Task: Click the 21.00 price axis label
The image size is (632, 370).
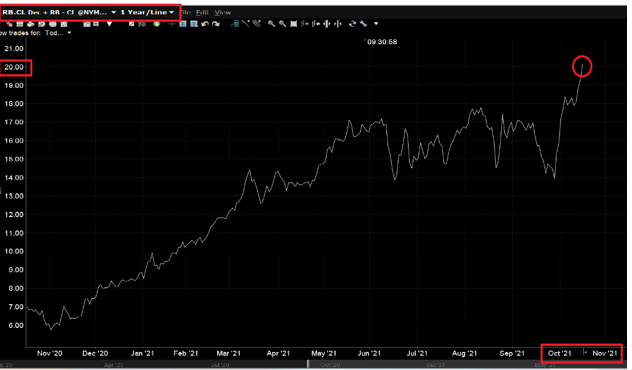Action: coord(14,49)
